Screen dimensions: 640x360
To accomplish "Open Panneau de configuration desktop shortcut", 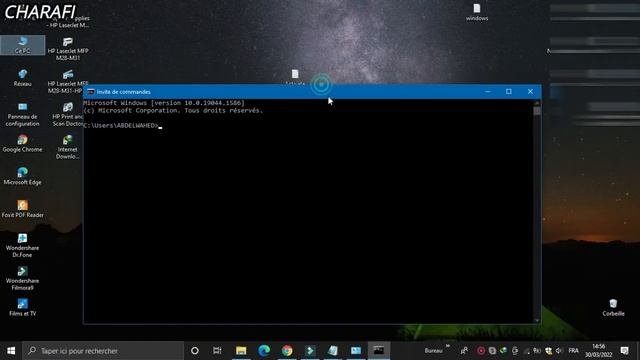I will (x=22, y=114).
